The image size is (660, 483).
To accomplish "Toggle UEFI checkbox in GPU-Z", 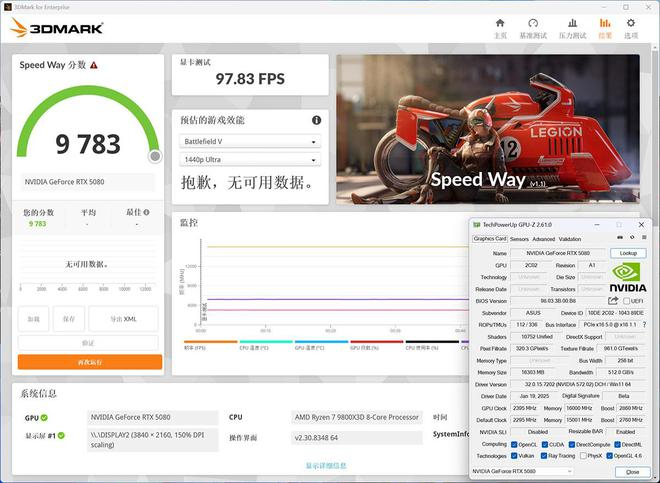I will [x=626, y=301].
